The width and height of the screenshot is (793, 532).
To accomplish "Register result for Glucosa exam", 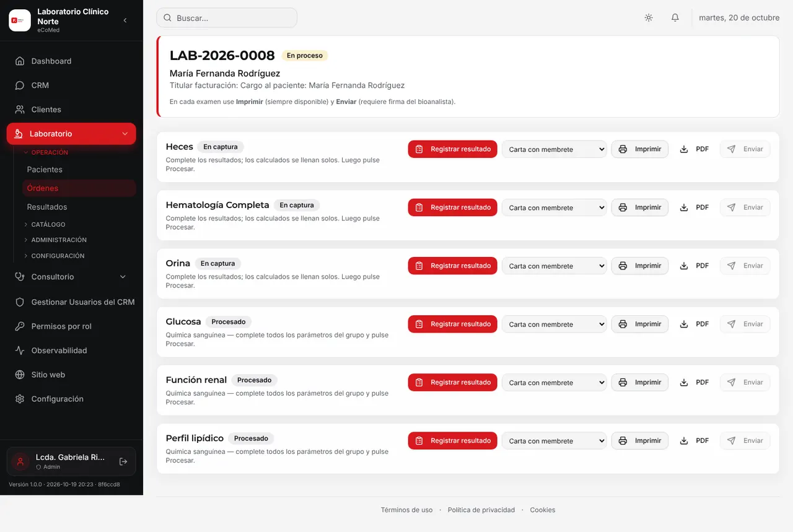I will pyautogui.click(x=452, y=324).
